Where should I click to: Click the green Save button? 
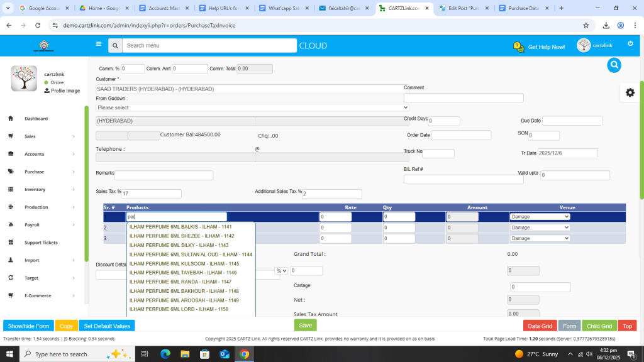(x=305, y=326)
